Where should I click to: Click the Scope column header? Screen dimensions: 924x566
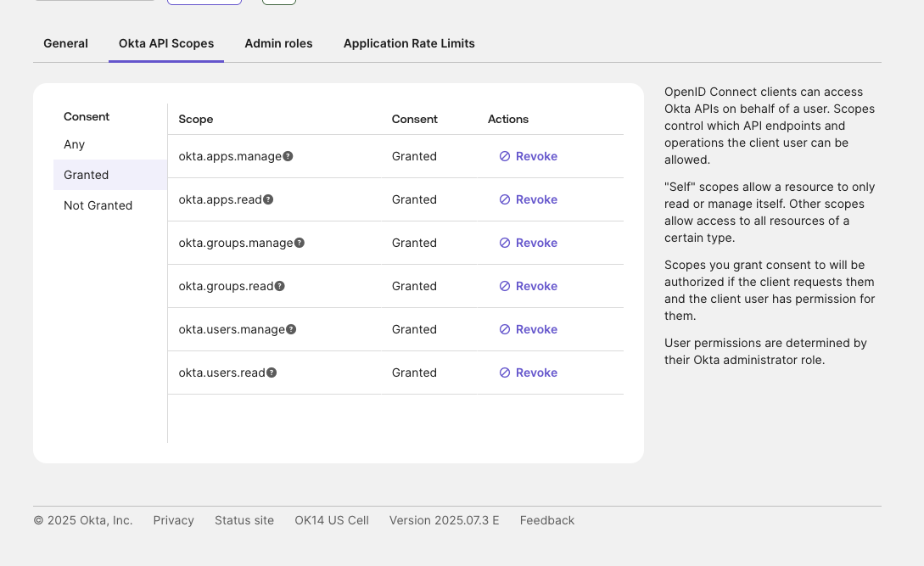(x=196, y=119)
